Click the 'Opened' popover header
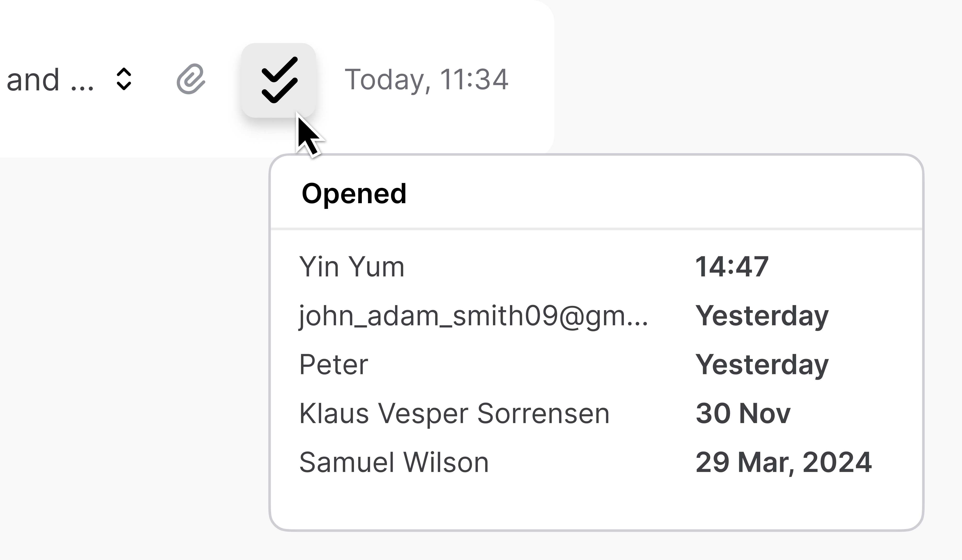The width and height of the screenshot is (962, 560). coord(354,194)
